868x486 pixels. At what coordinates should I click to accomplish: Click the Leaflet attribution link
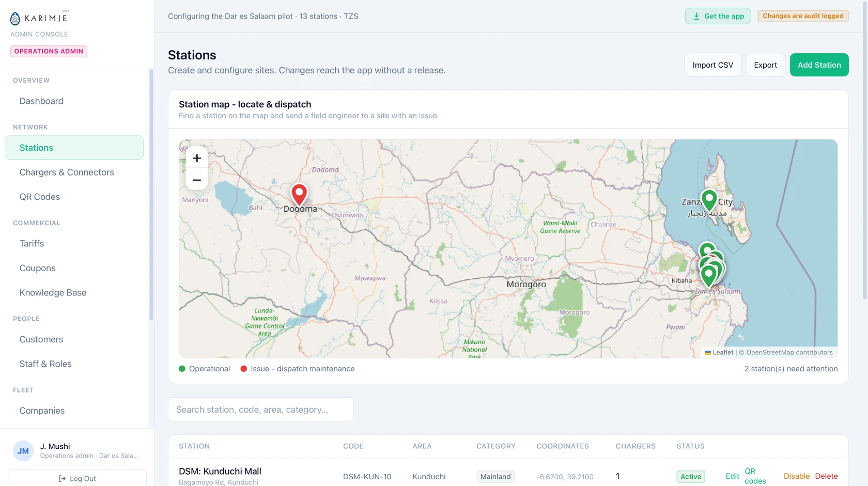coord(719,352)
